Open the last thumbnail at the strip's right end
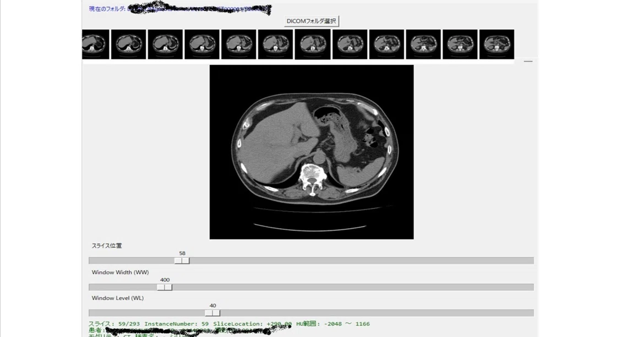Viewport: 644px width, 337px height. pos(496,45)
